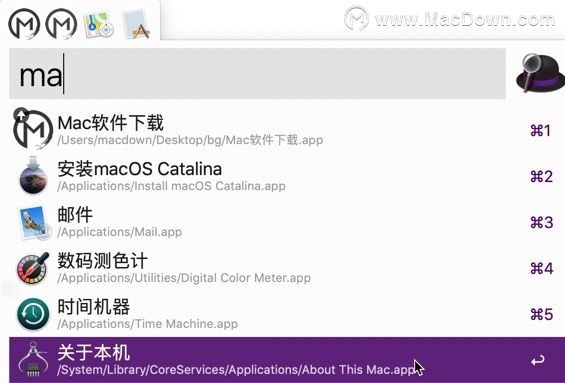Click the ⌘3 shortcut label
This screenshot has width=565, height=383.
pos(541,223)
